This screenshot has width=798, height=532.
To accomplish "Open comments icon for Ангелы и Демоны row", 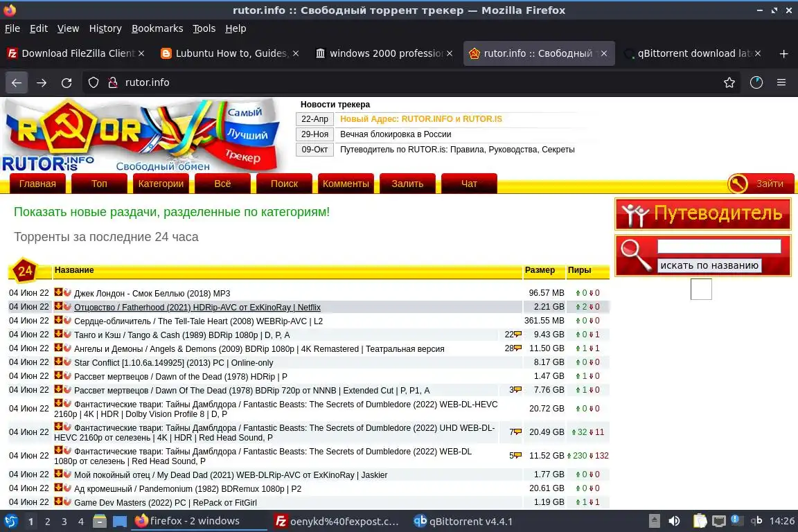I will 518,348.
